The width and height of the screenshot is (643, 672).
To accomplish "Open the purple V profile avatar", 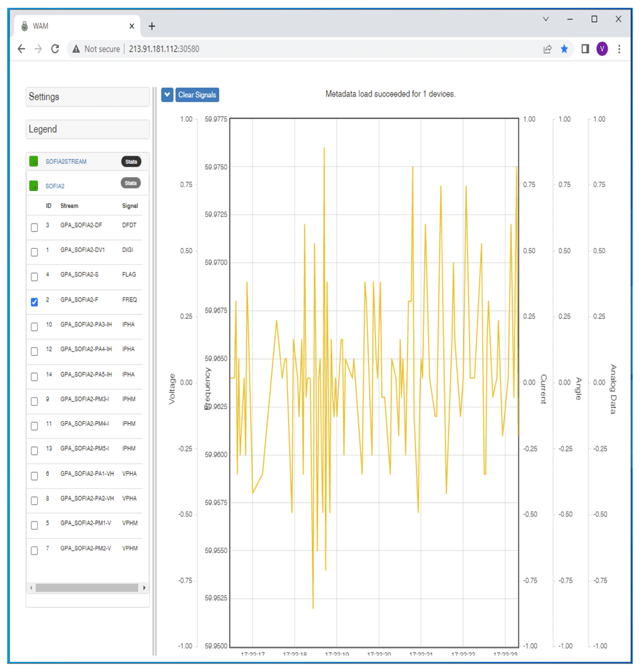I will point(602,49).
